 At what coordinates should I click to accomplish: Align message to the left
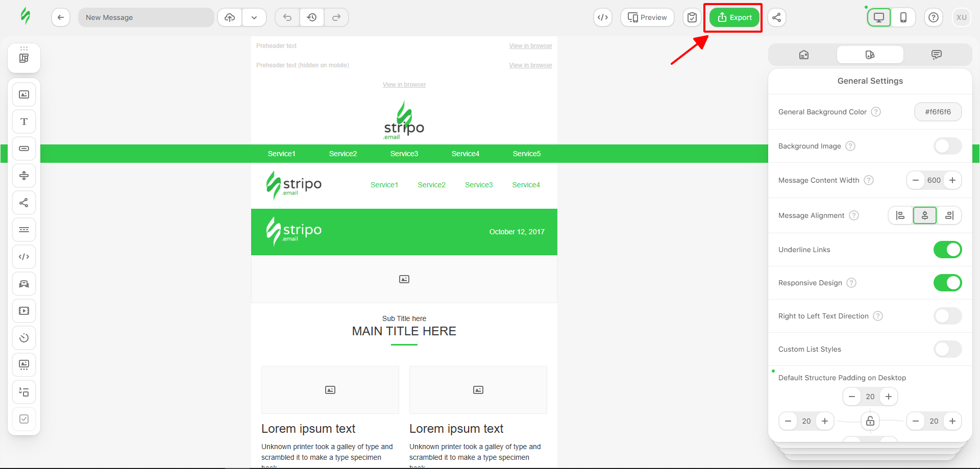[900, 215]
